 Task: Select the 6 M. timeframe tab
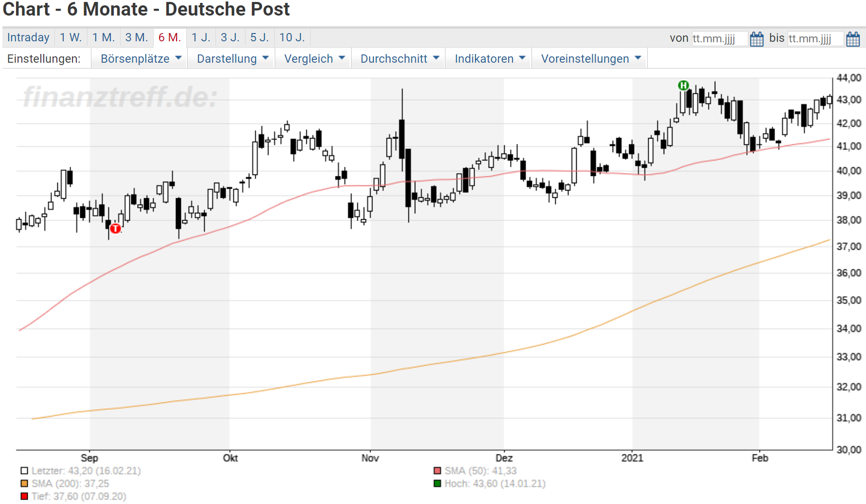tap(170, 37)
